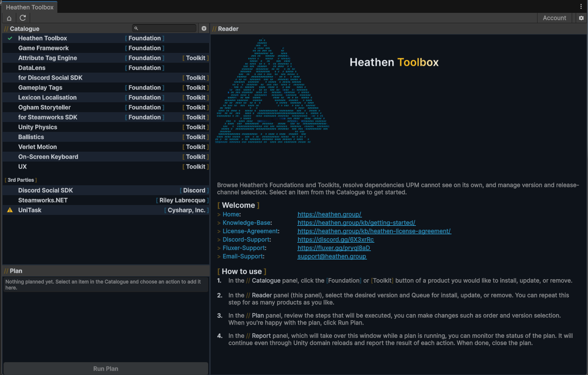Screen dimensions: 588x375
Task: Click the Riley Labrecque vendor tag
Action: (x=182, y=201)
